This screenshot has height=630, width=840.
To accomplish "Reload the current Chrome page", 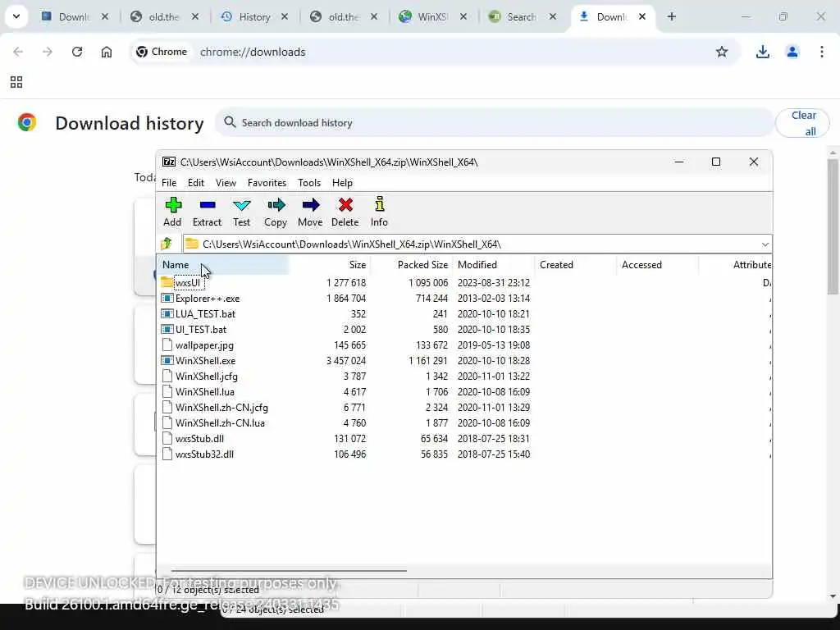I will click(x=77, y=52).
